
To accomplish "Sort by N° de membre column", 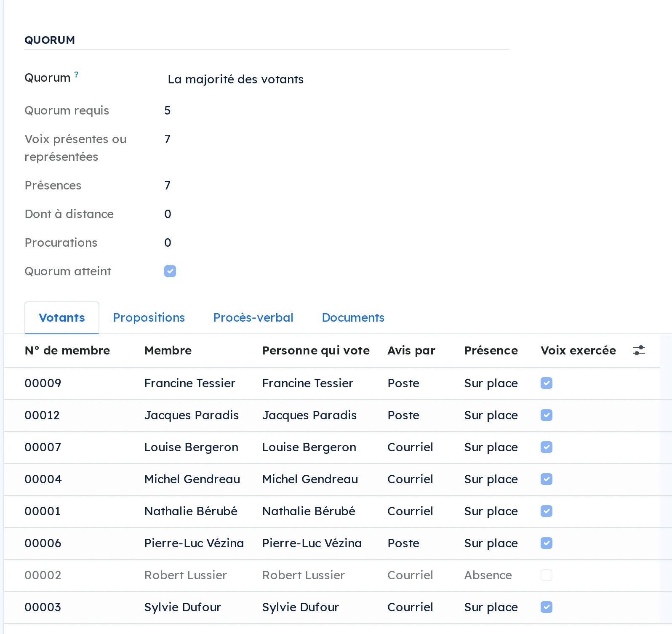I will point(67,350).
